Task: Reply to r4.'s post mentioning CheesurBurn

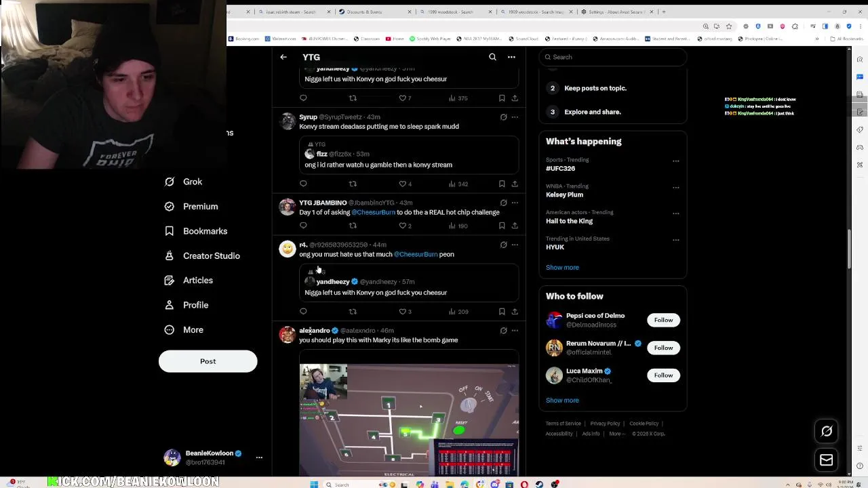Action: coord(303,312)
